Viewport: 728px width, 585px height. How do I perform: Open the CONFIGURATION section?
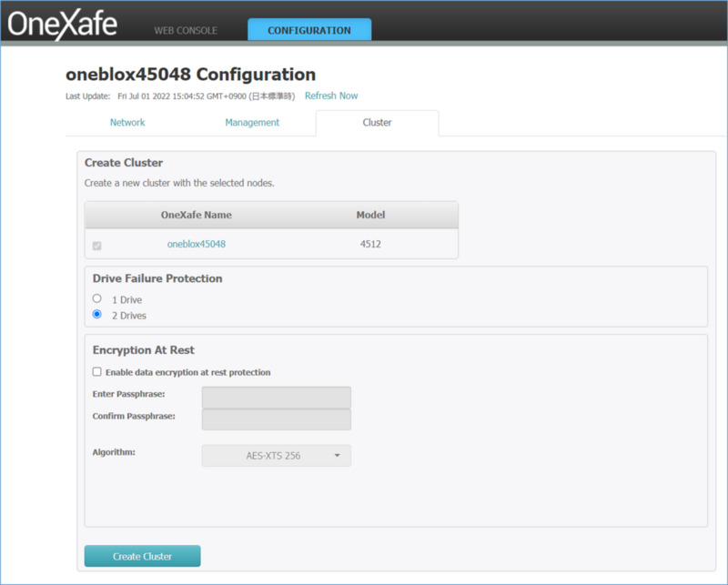click(x=308, y=29)
